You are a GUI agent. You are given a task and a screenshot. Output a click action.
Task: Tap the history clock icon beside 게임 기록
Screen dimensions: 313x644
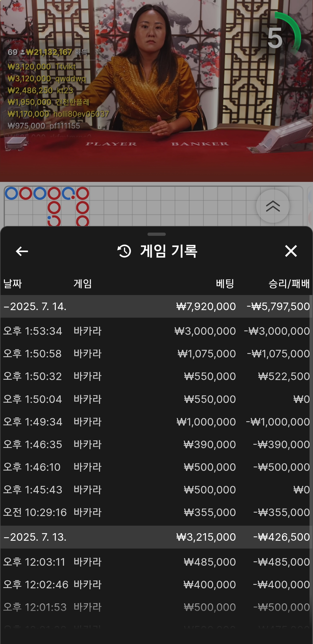pyautogui.click(x=124, y=251)
